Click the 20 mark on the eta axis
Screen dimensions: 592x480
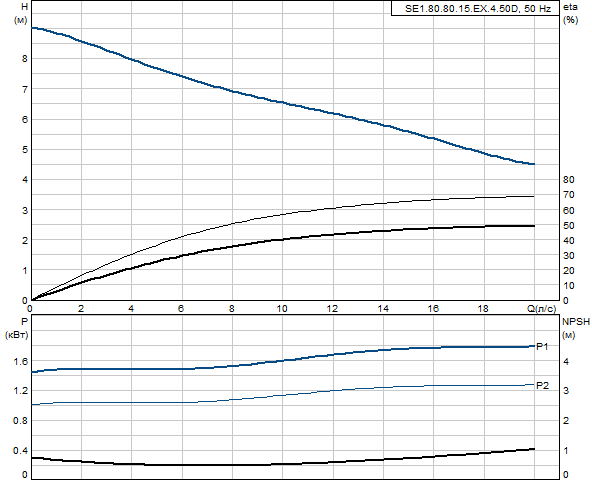point(569,271)
